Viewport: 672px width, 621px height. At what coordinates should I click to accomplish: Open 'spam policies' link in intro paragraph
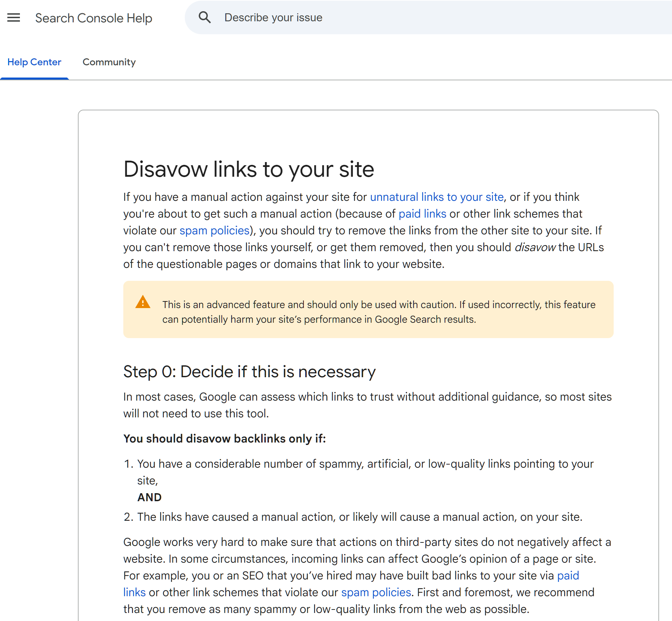214,231
